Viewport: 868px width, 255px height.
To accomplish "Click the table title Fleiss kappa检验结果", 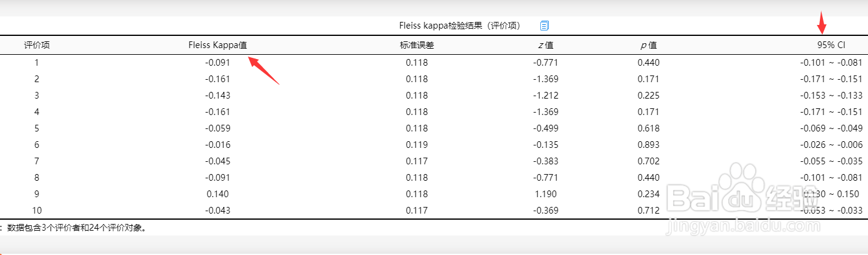I will pos(459,26).
